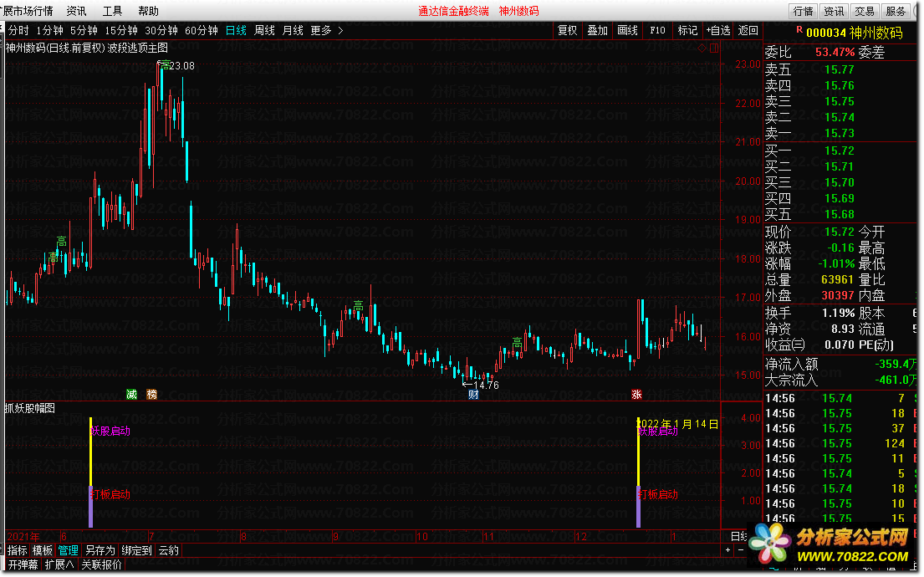The width and height of the screenshot is (924, 577).
Task: Open the F10 company info
Action: tap(657, 31)
